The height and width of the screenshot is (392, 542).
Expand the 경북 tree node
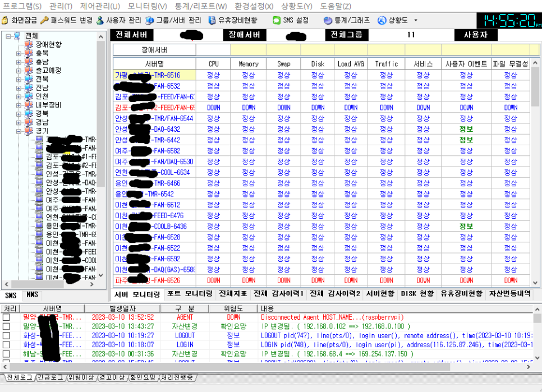click(x=19, y=114)
